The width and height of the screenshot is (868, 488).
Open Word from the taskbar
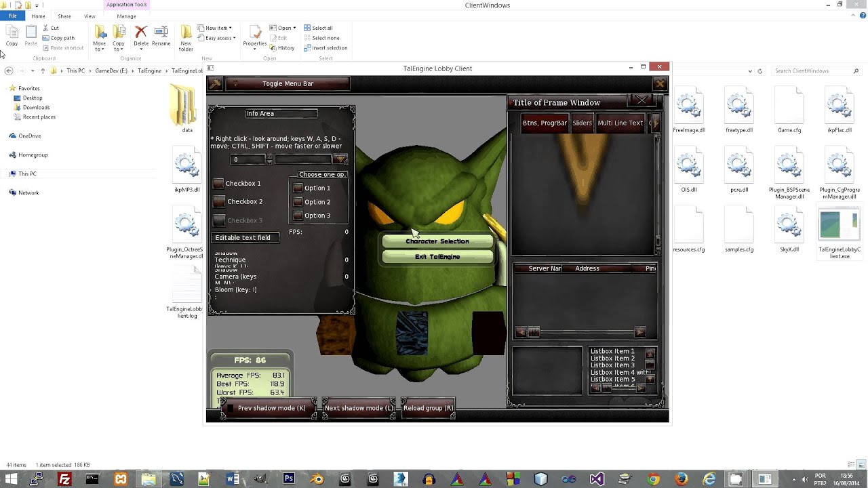tap(233, 479)
